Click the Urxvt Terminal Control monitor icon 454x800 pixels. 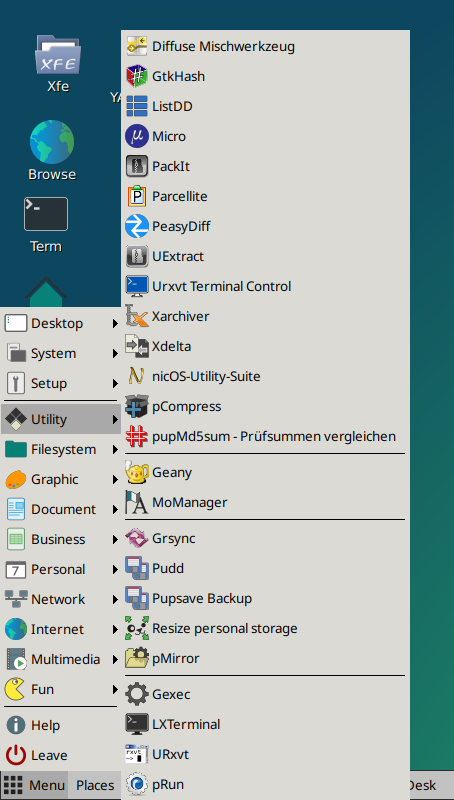tap(137, 286)
